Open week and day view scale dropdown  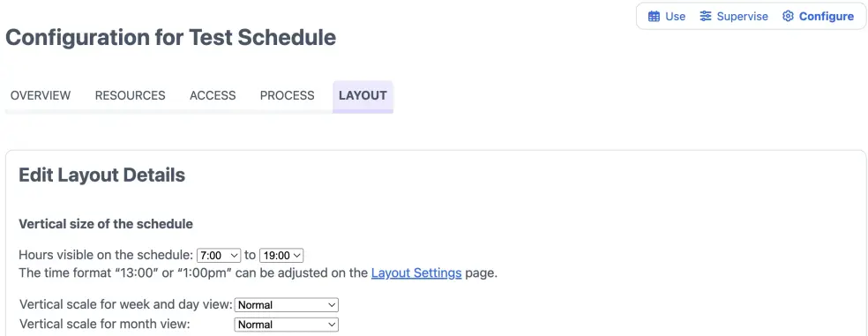286,305
